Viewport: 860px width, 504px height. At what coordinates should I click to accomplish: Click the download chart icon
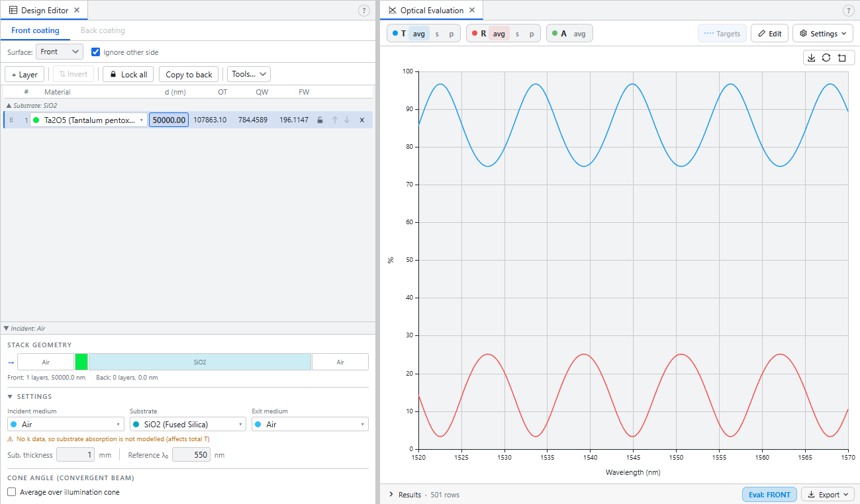tap(812, 58)
